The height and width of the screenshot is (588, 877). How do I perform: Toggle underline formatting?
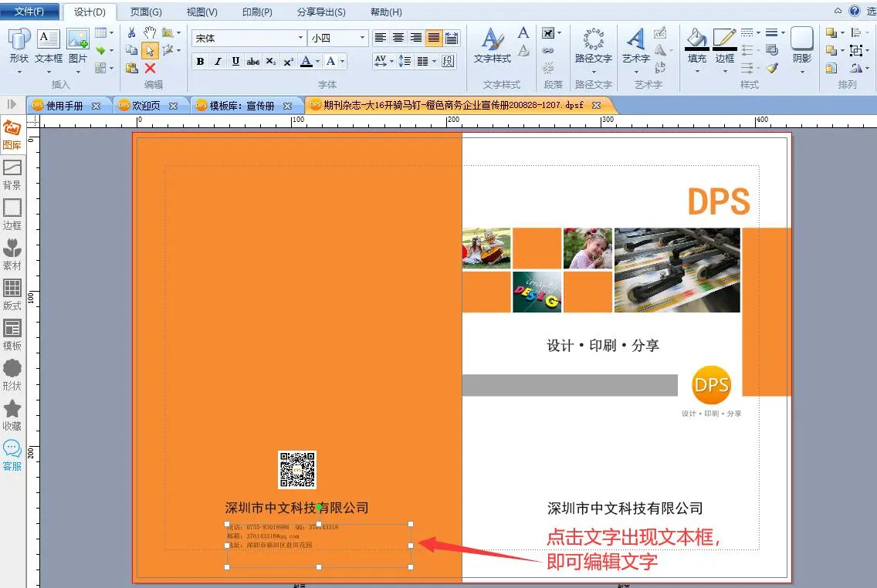235,62
